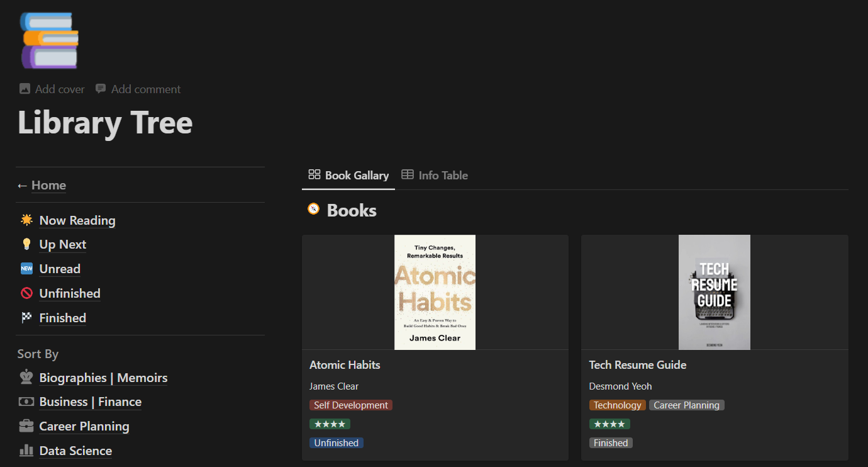Screen dimensions: 868x467
Task: Click the sun icon beside Now Reading
Action: [26, 220]
